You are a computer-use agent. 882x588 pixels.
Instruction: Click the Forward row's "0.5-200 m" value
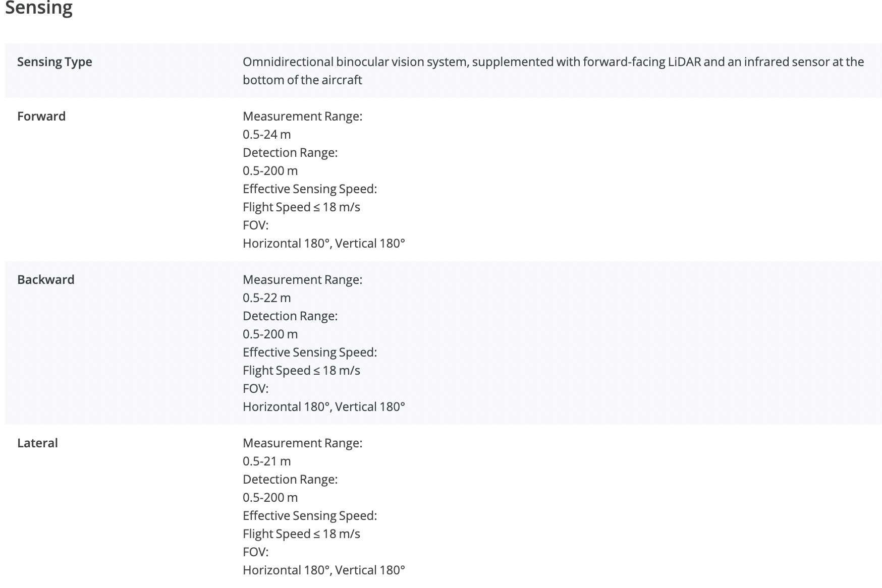270,170
